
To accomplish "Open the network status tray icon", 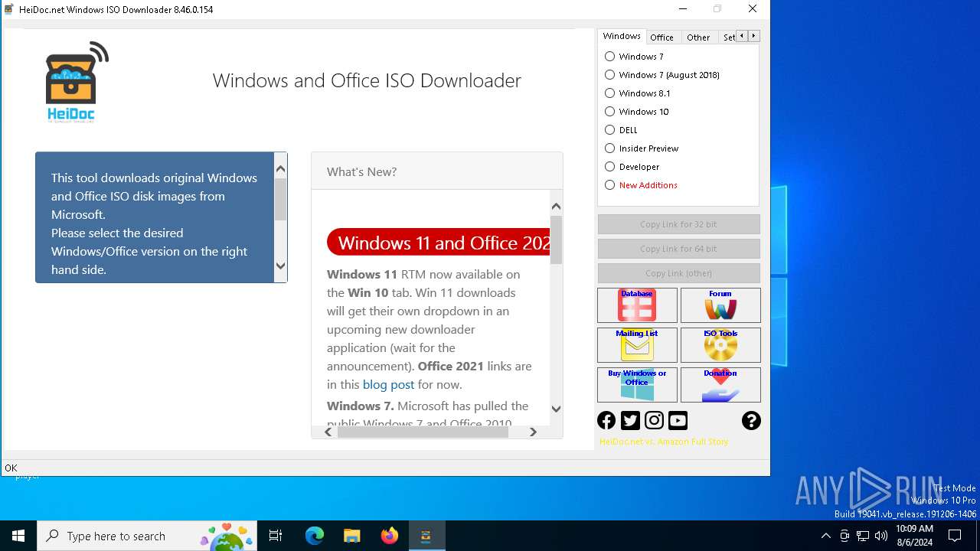I will (863, 536).
